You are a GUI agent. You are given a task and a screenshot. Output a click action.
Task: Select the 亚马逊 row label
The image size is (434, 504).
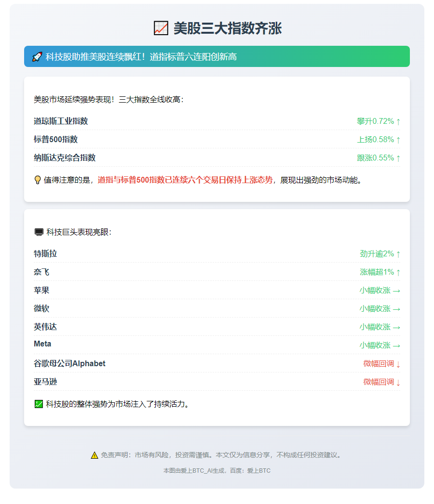tap(45, 382)
